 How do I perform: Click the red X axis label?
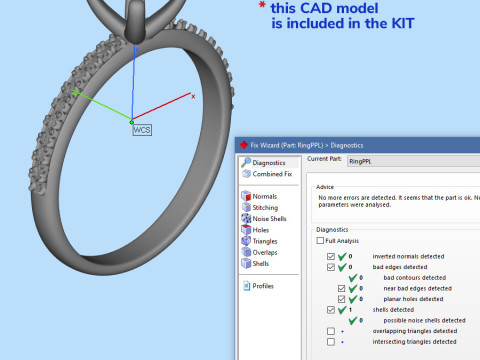point(193,97)
